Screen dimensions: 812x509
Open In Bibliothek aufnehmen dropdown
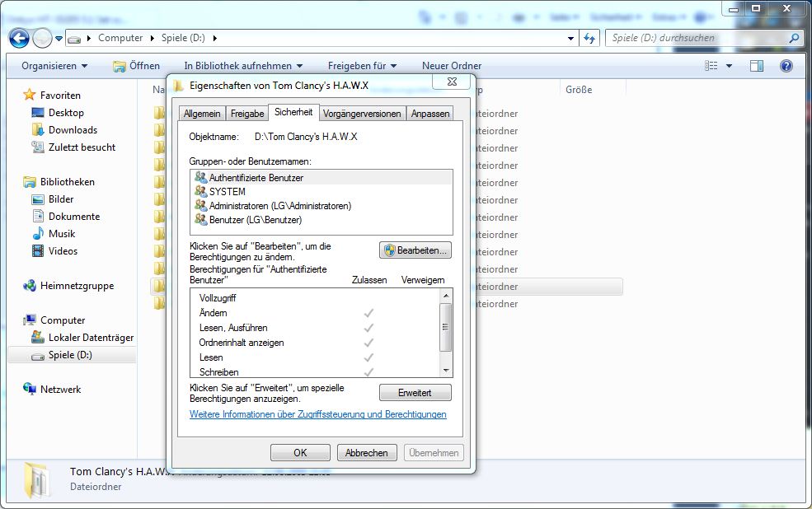tap(242, 66)
